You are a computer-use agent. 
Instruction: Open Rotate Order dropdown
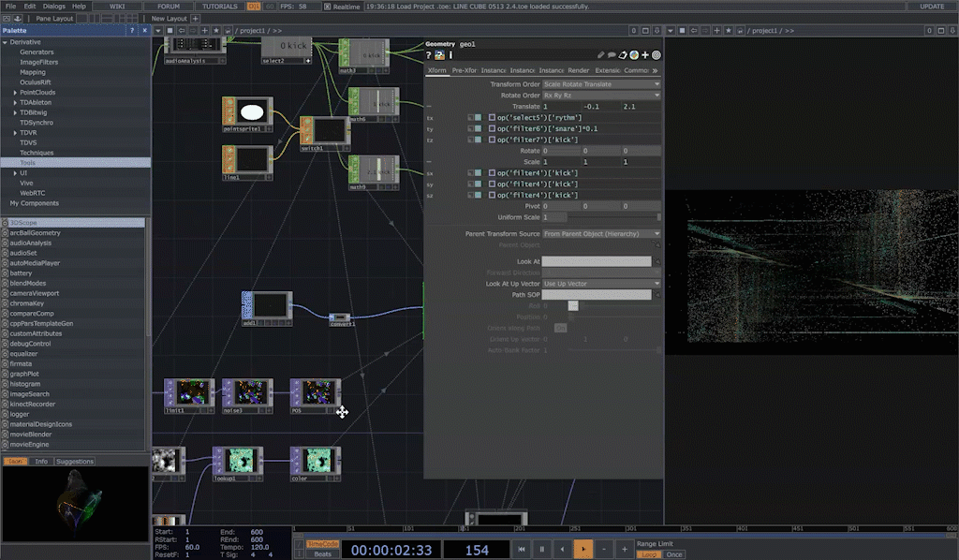click(601, 96)
